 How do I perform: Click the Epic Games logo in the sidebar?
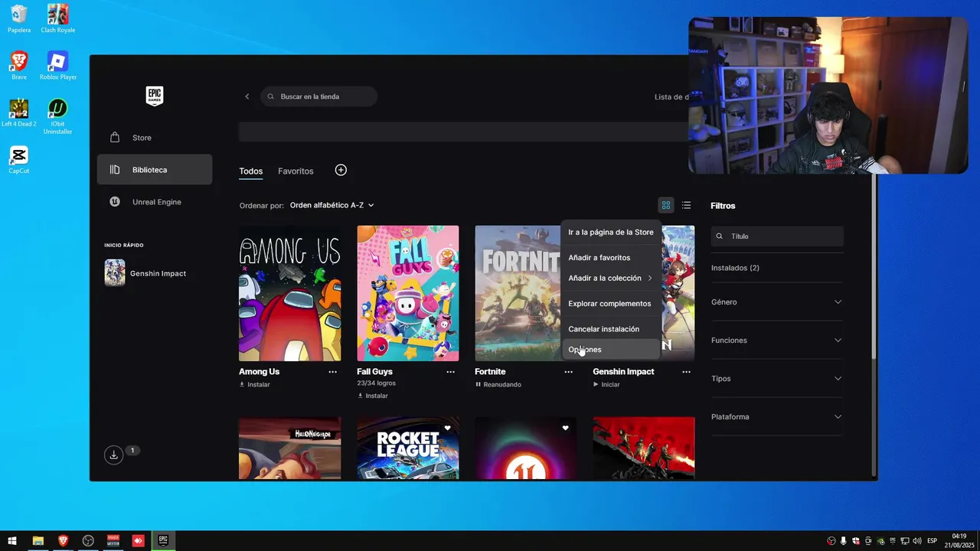coord(155,96)
